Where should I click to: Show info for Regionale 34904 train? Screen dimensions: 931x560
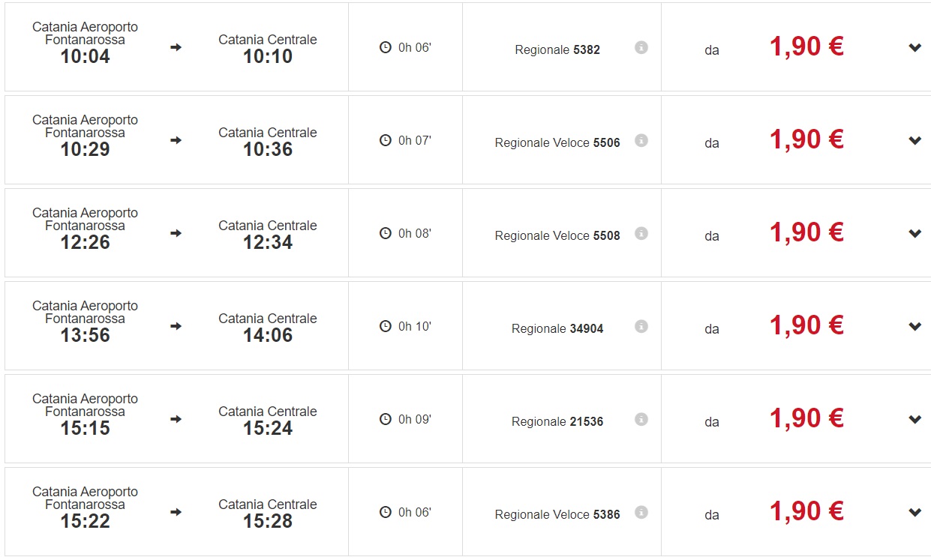pos(641,326)
